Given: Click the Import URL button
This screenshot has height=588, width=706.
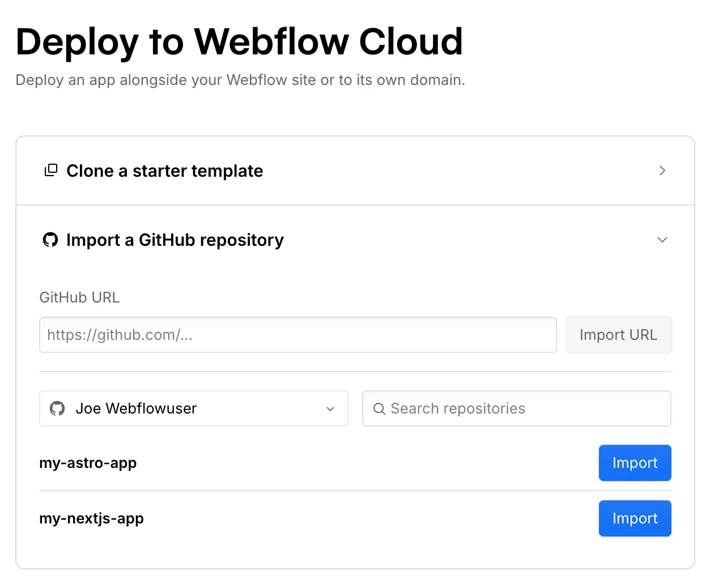Looking at the screenshot, I should 619,335.
